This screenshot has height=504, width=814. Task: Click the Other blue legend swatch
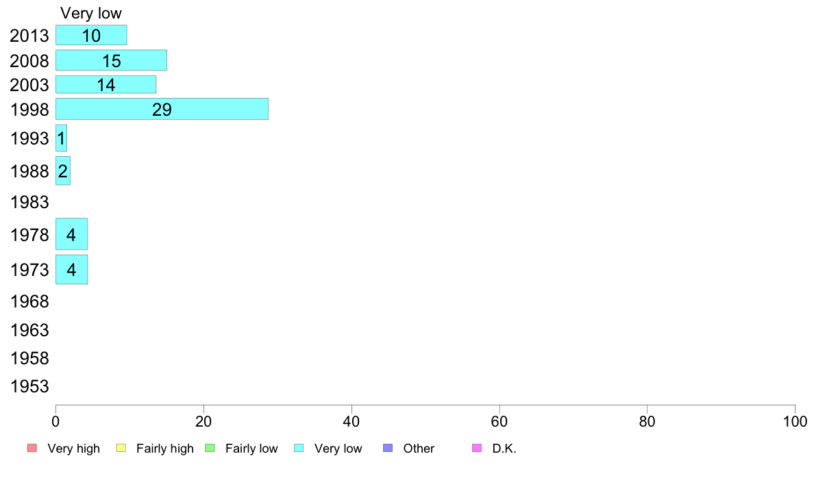tap(388, 448)
